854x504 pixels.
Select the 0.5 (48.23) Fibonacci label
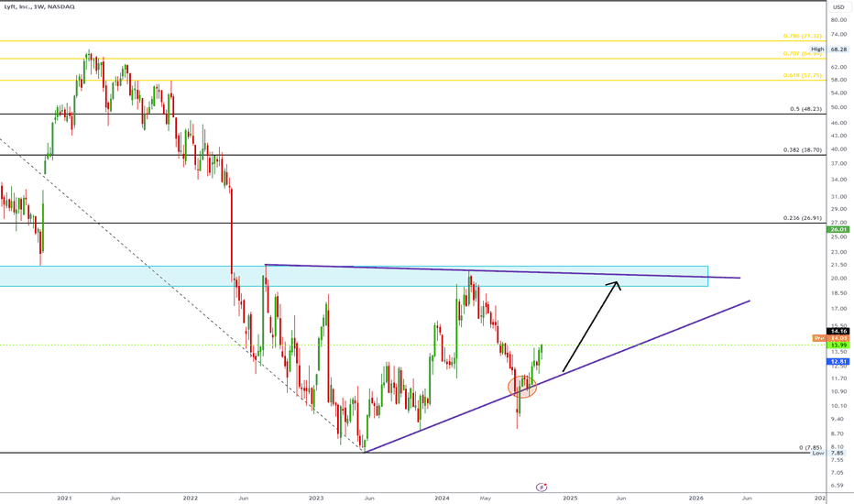point(805,109)
